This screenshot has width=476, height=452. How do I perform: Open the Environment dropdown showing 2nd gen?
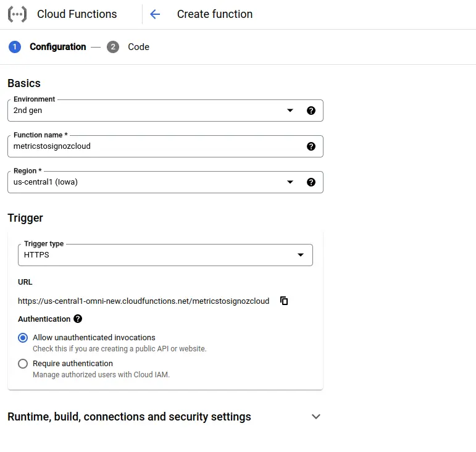(x=165, y=111)
